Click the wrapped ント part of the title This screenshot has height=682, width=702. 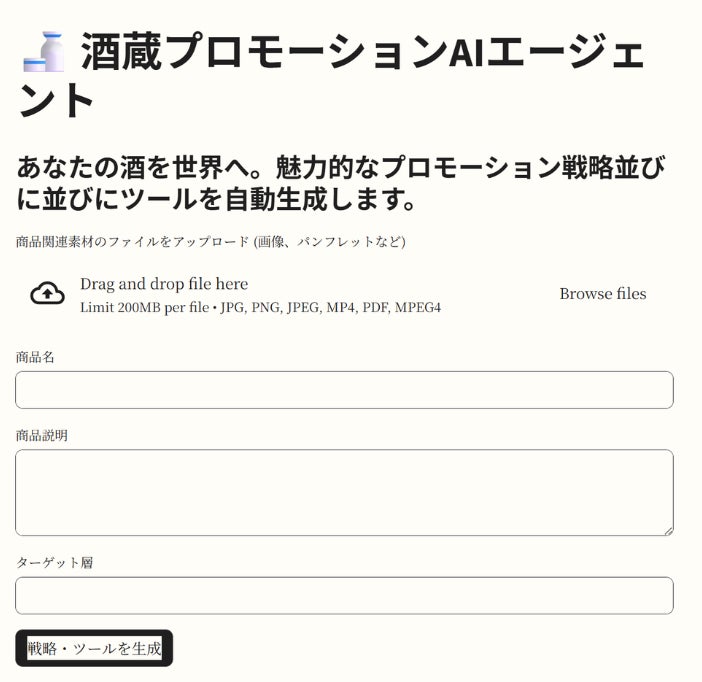[56, 100]
